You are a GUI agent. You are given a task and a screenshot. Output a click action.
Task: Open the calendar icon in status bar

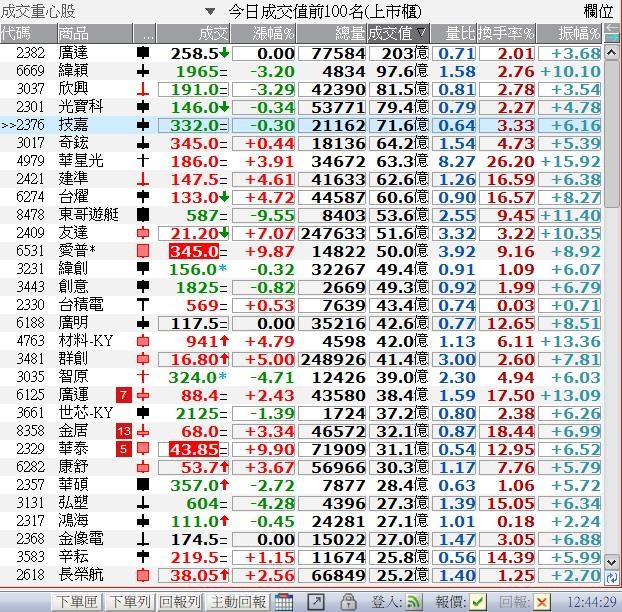coord(285,601)
